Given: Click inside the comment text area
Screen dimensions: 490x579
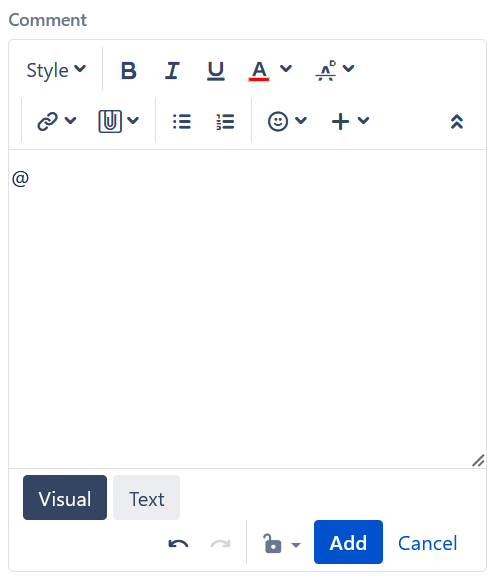Looking at the screenshot, I should pos(247,309).
